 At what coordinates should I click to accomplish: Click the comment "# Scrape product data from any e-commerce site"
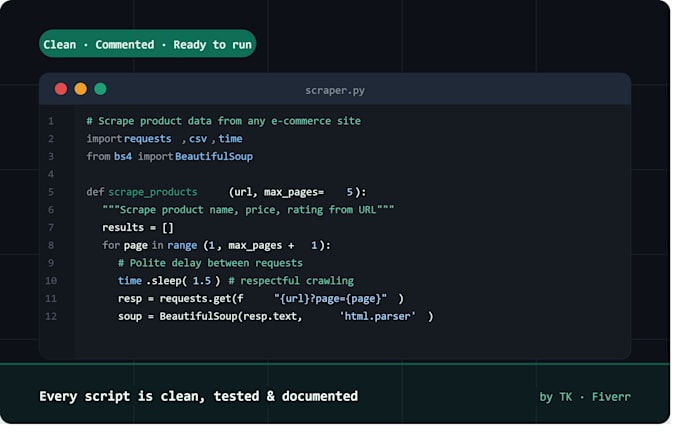point(223,121)
